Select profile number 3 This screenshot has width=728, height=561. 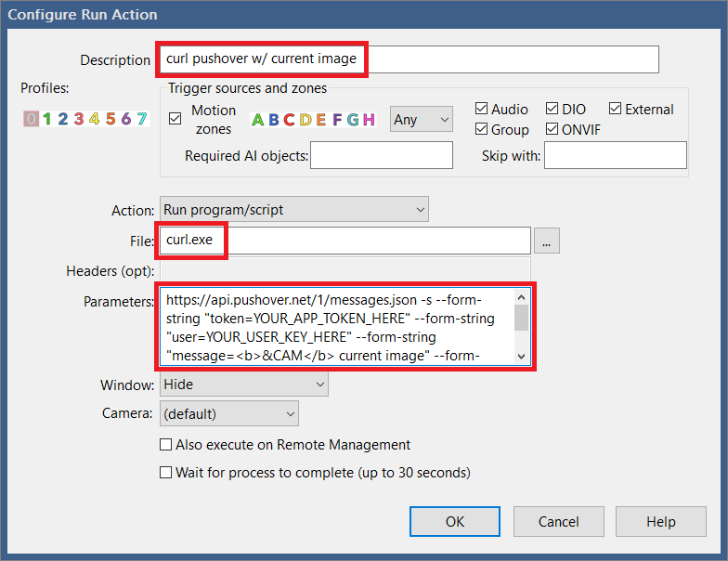(79, 119)
